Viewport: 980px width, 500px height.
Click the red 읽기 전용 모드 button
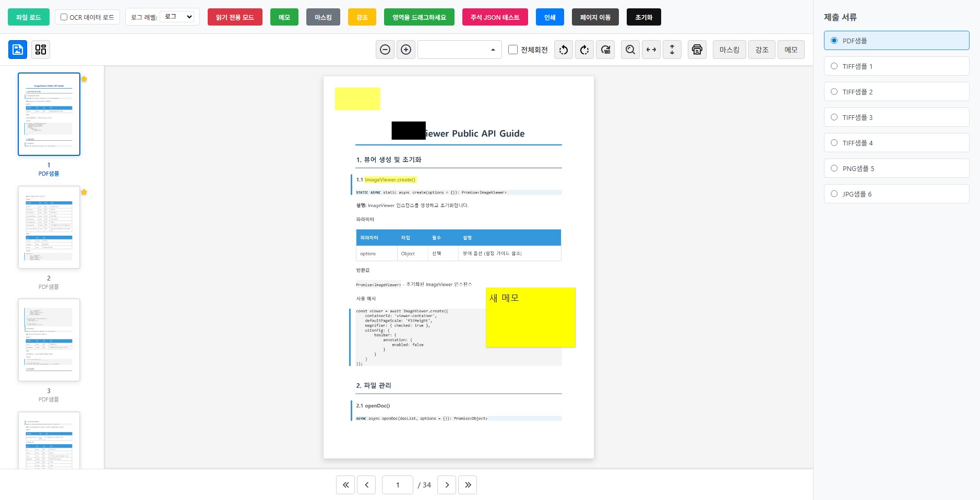235,17
